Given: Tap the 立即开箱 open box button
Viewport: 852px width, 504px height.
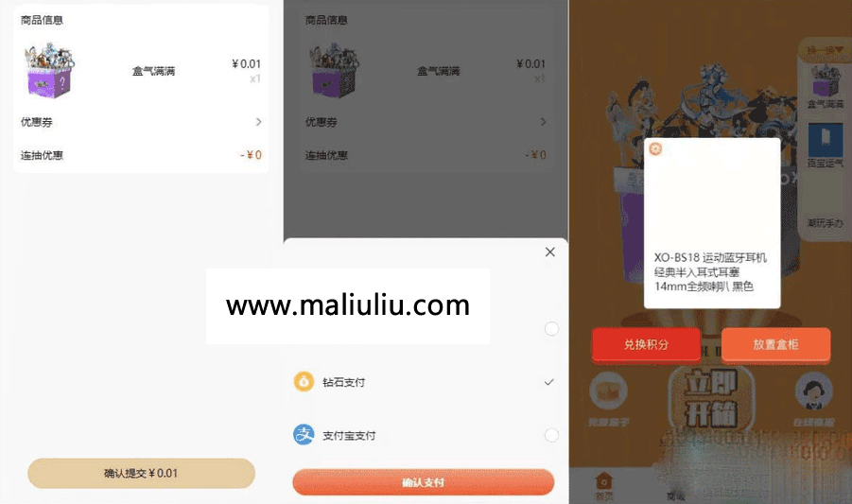Looking at the screenshot, I should point(711,399).
